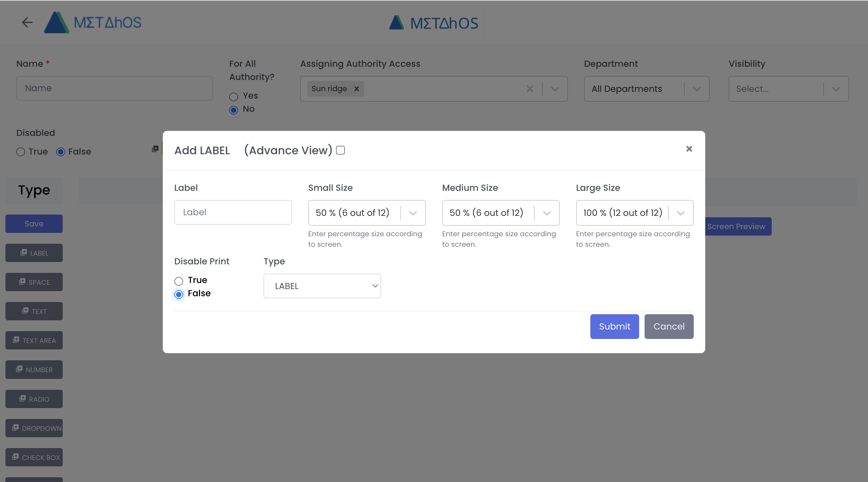The height and width of the screenshot is (482, 868).
Task: Click the METAhOS logo at top left
Action: pyautogui.click(x=93, y=22)
